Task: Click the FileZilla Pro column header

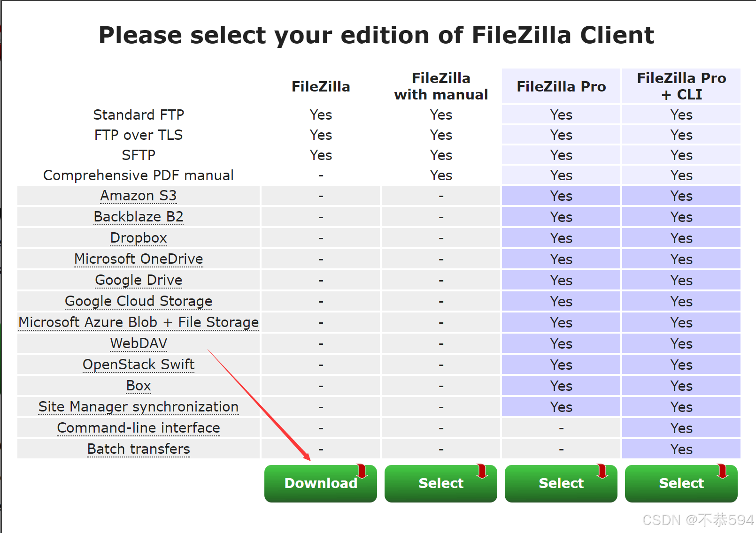Action: 561,86
